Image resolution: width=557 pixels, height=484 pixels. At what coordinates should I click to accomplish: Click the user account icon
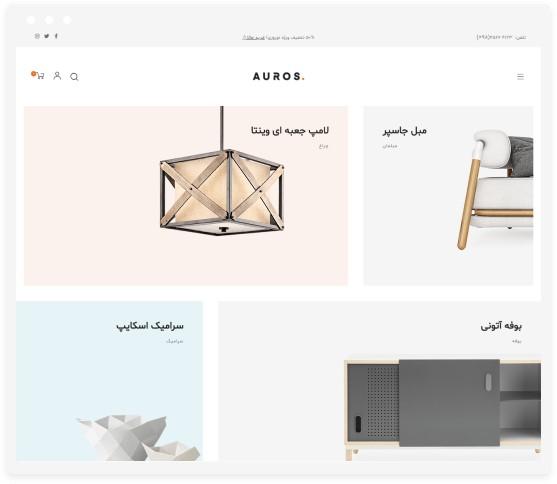(57, 76)
